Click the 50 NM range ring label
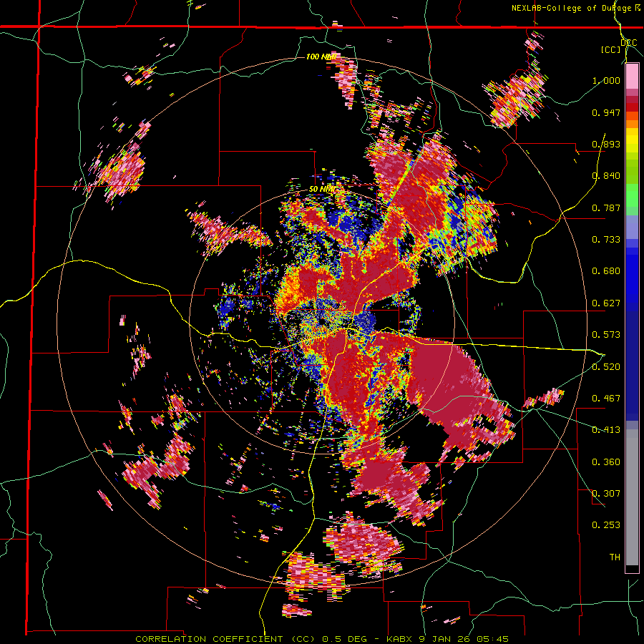 point(321,190)
